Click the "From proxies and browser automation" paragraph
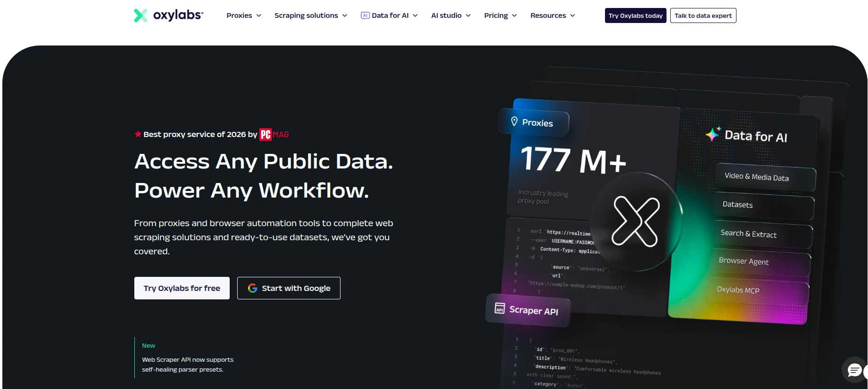 (x=263, y=237)
